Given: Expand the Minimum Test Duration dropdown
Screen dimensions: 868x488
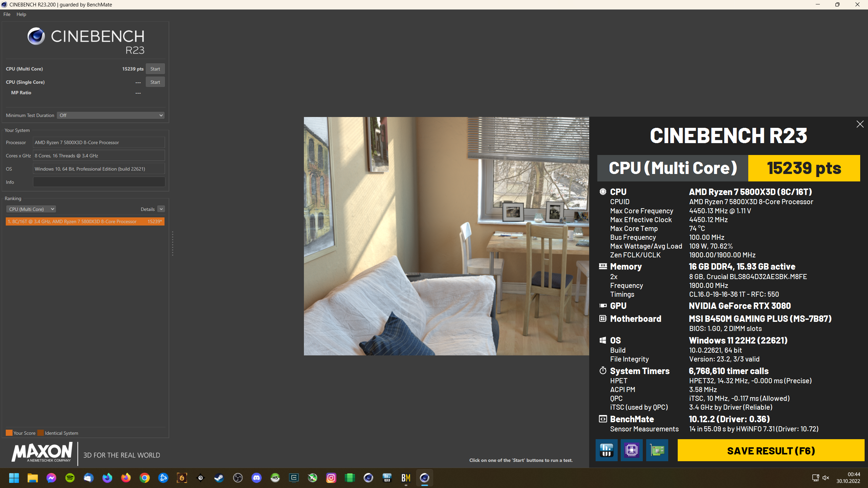Looking at the screenshot, I should coord(111,115).
